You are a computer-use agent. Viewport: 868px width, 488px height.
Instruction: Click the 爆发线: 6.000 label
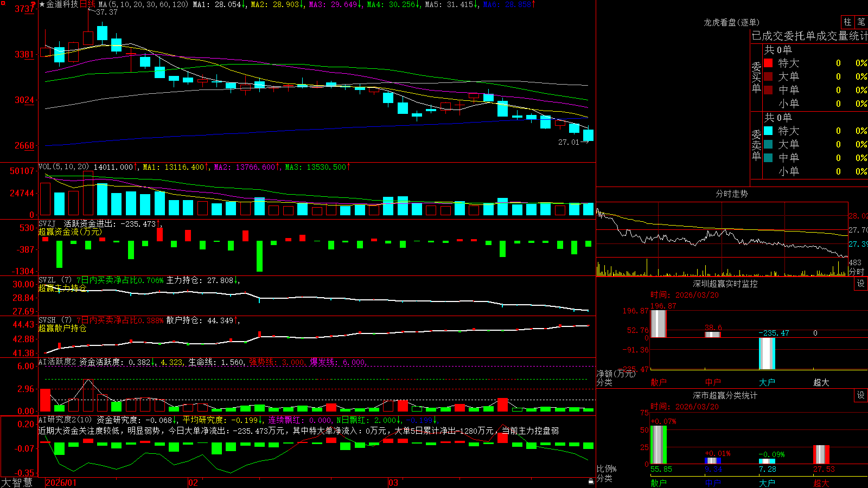pos(338,362)
